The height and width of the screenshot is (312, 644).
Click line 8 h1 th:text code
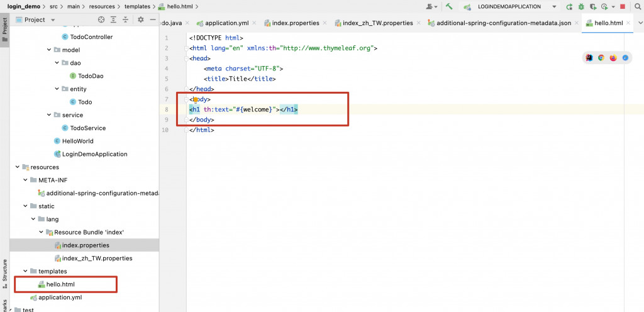point(243,109)
